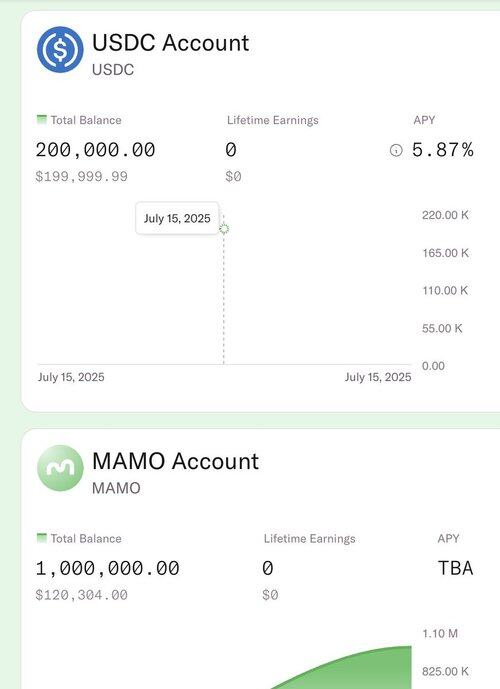
Task: Select the dotted green chart data point
Action: (x=224, y=229)
